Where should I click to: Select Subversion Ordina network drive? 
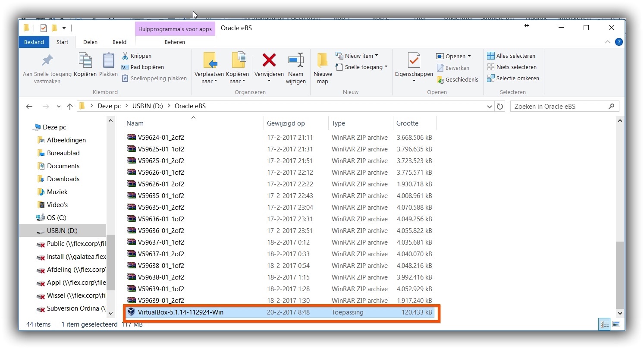click(x=71, y=308)
